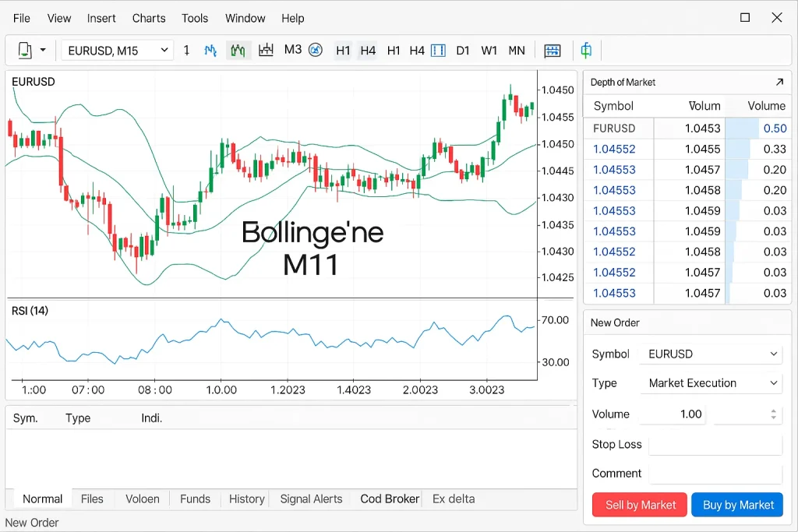This screenshot has height=532, width=798.
Task: Select the FURUSD row in Depth of Market
Action: 687,129
